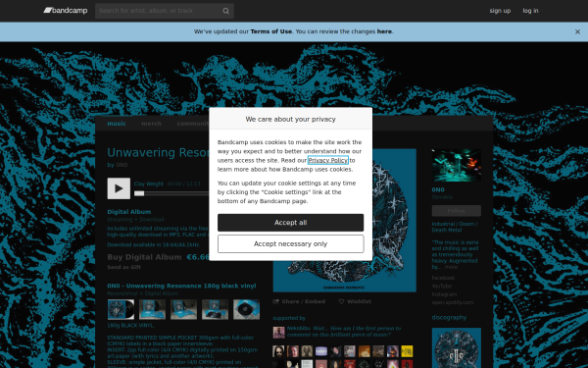Select the second vinyl sleeve thumbnail
588x368 pixels.
[152, 309]
